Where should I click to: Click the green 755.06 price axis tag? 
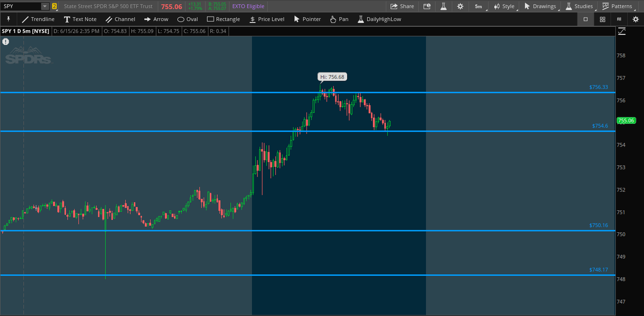coord(626,121)
